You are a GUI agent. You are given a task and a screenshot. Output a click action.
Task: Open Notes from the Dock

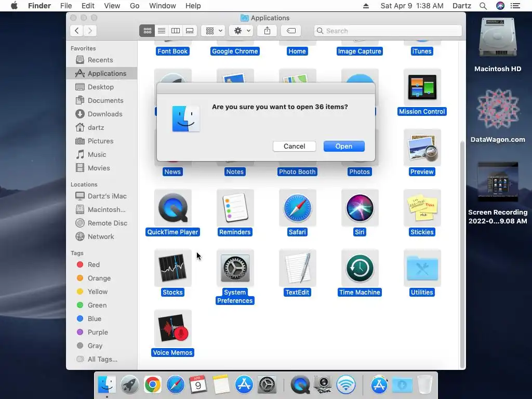pyautogui.click(x=221, y=385)
